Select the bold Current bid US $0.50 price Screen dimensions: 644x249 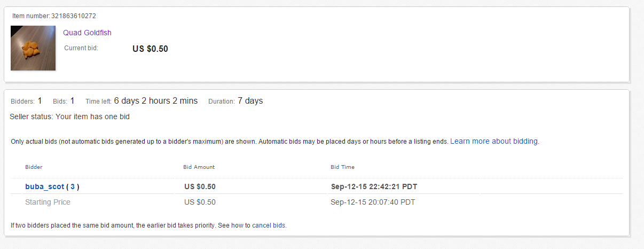pyautogui.click(x=150, y=49)
